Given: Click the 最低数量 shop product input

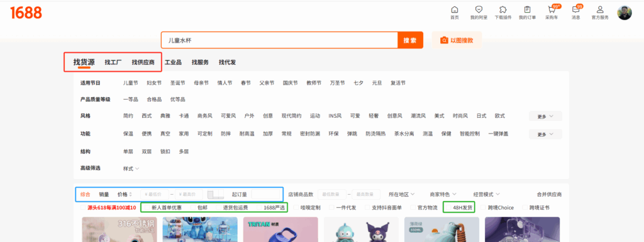Looking at the screenshot, I should pyautogui.click(x=332, y=194).
